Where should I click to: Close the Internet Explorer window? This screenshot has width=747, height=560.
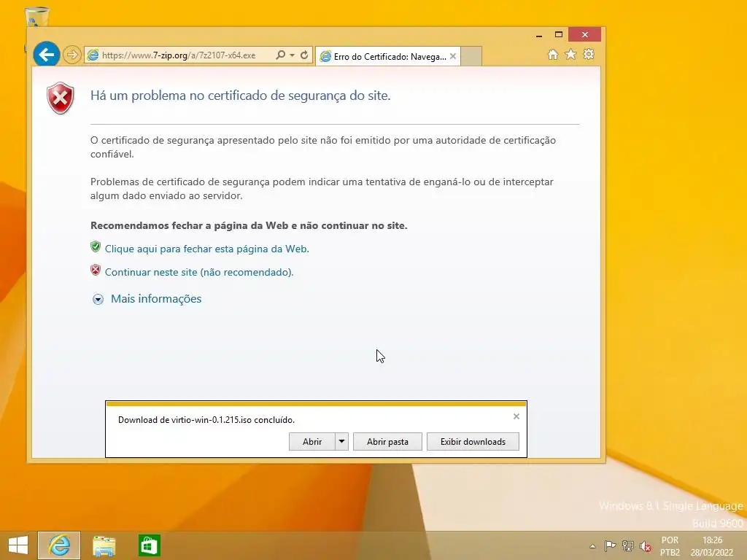click(x=584, y=35)
